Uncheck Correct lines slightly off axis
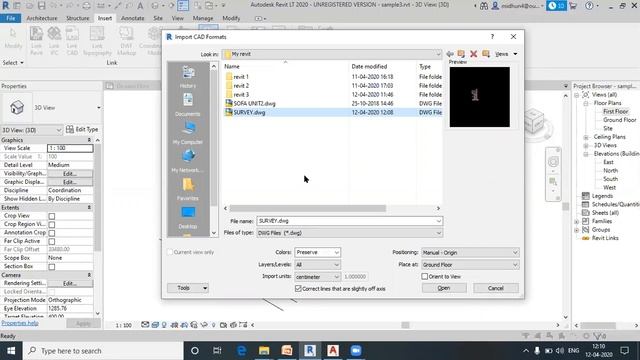Image resolution: width=640 pixels, height=360 pixels. click(x=298, y=289)
